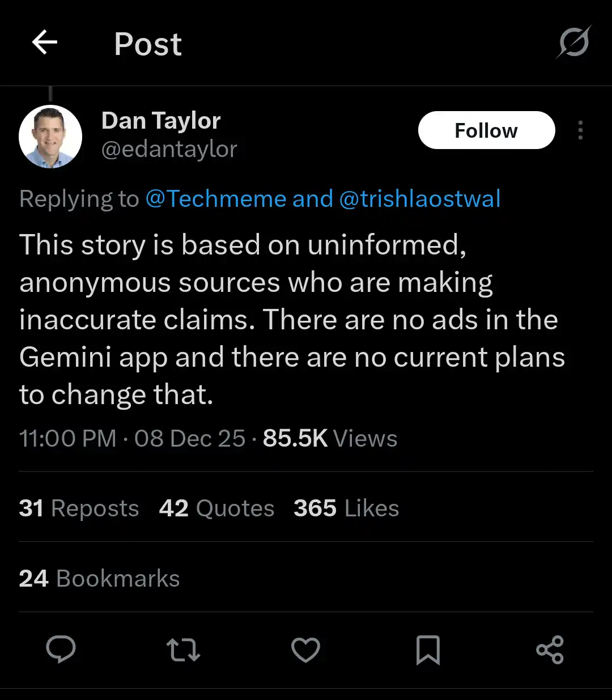Tap the 85.5K Views count
Screen dimensions: 612x700
click(x=330, y=439)
